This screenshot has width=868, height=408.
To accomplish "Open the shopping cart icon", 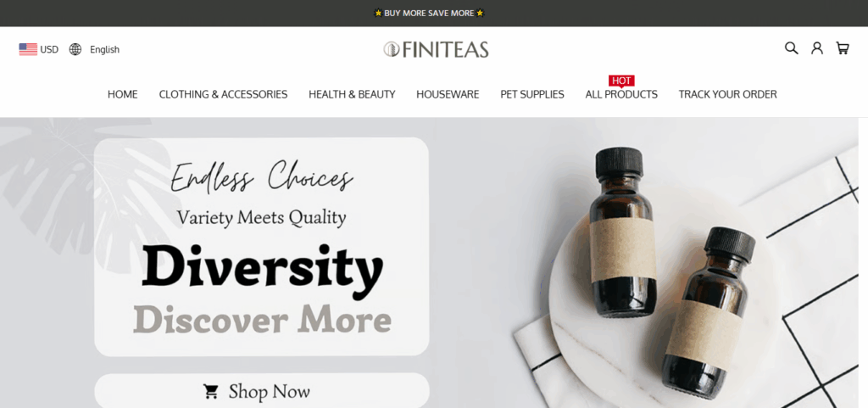I will point(842,48).
